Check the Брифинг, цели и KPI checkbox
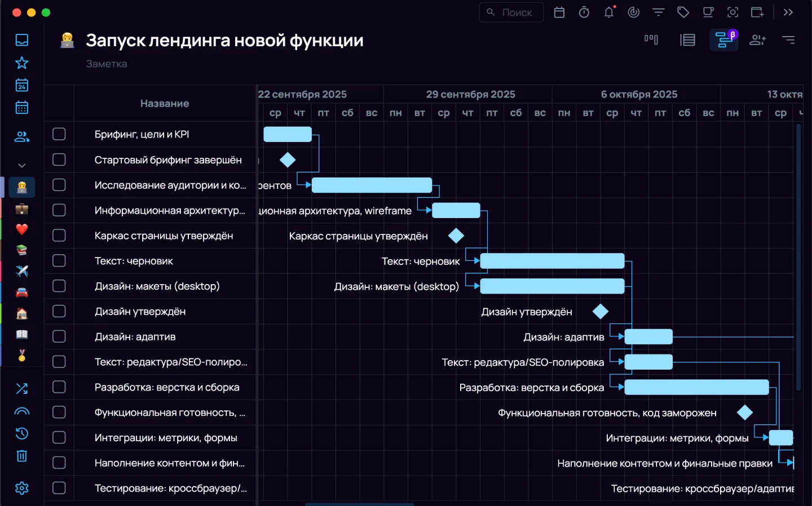Screen dimensions: 812x506 [x=59, y=134]
